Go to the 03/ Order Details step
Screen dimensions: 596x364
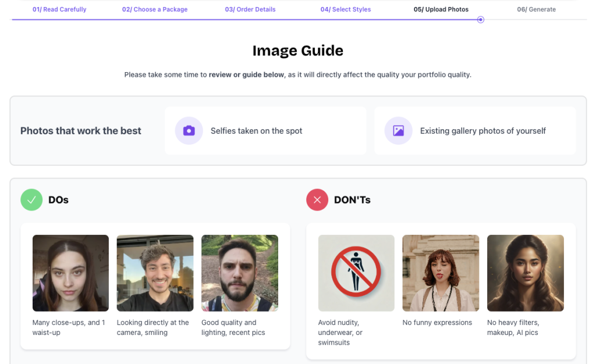(x=250, y=9)
